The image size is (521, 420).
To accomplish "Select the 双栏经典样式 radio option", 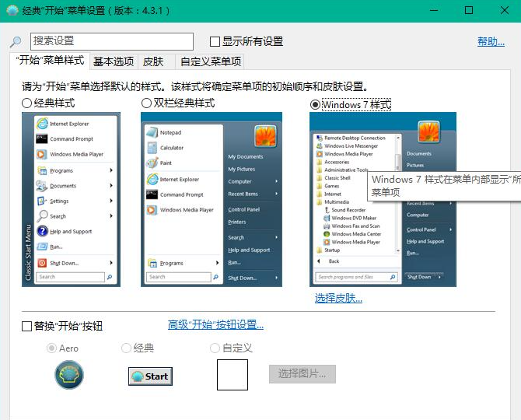I will coord(146,103).
